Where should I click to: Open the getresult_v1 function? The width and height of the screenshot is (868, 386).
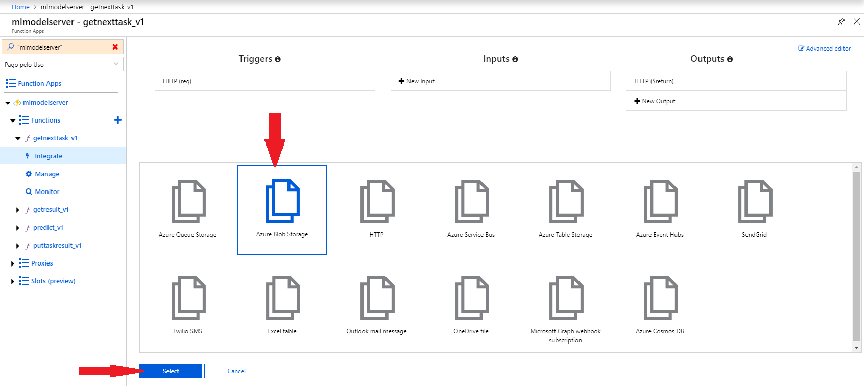point(51,209)
